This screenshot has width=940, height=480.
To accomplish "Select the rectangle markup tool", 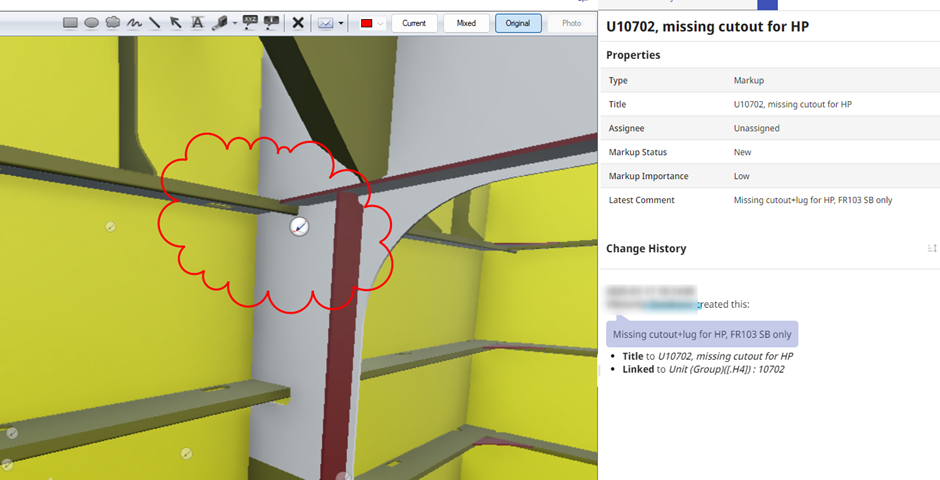I will tap(71, 22).
